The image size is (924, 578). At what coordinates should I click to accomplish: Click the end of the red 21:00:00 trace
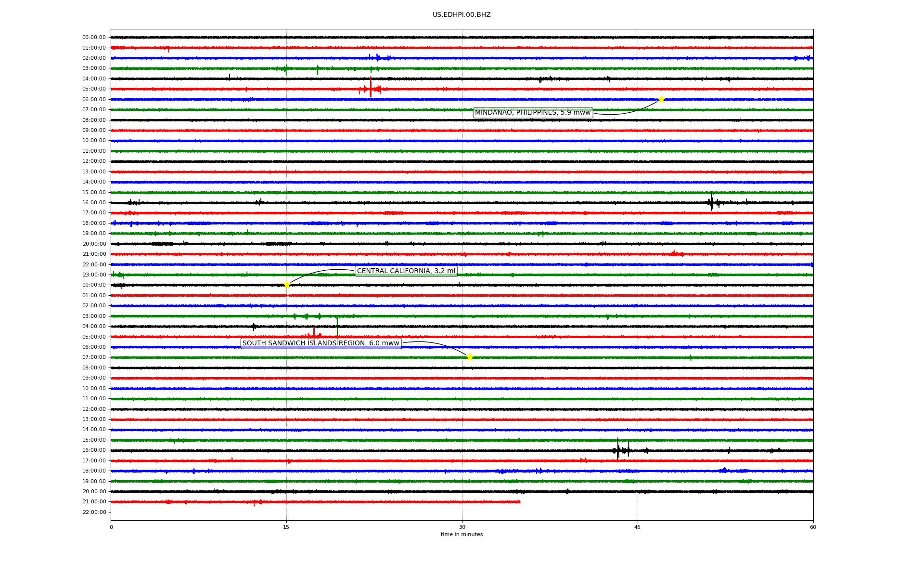click(x=519, y=502)
